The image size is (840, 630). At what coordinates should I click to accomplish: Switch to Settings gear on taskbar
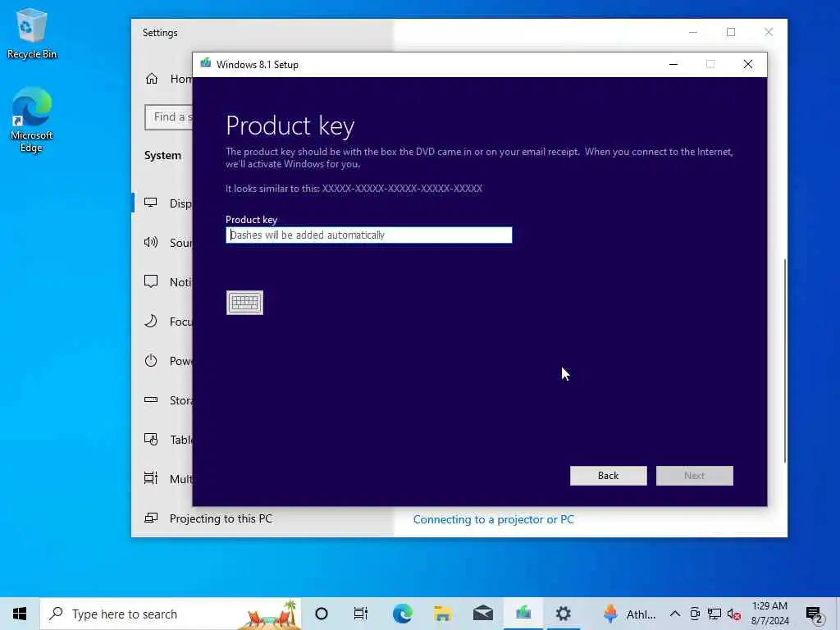point(563,614)
